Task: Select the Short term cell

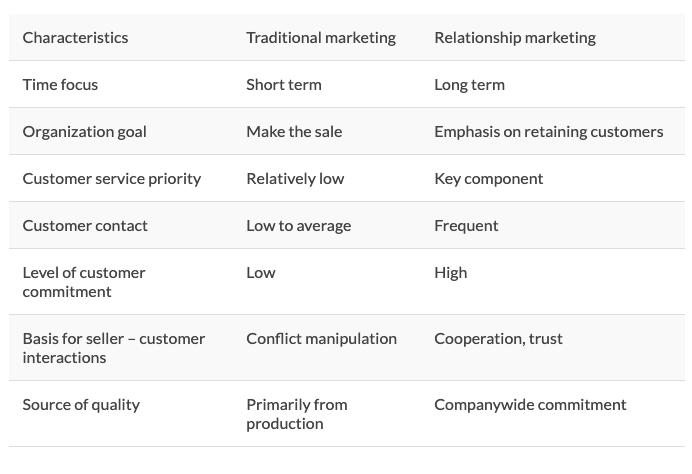Action: [x=284, y=84]
